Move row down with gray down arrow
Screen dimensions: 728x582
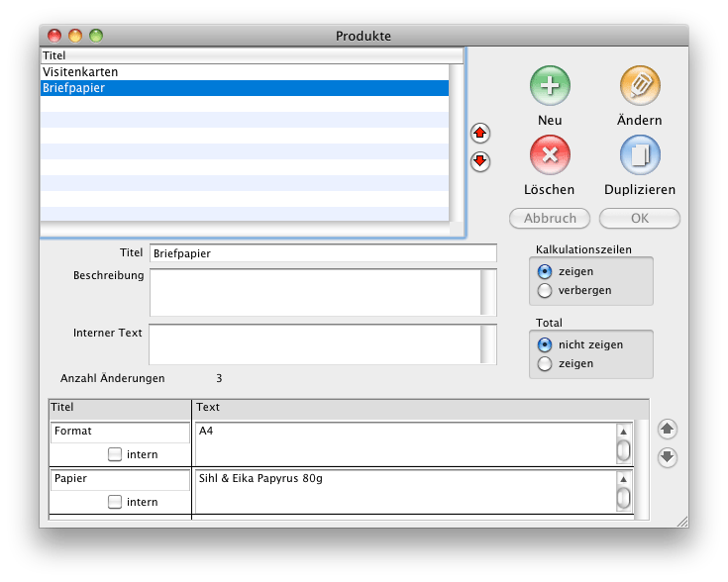(668, 457)
